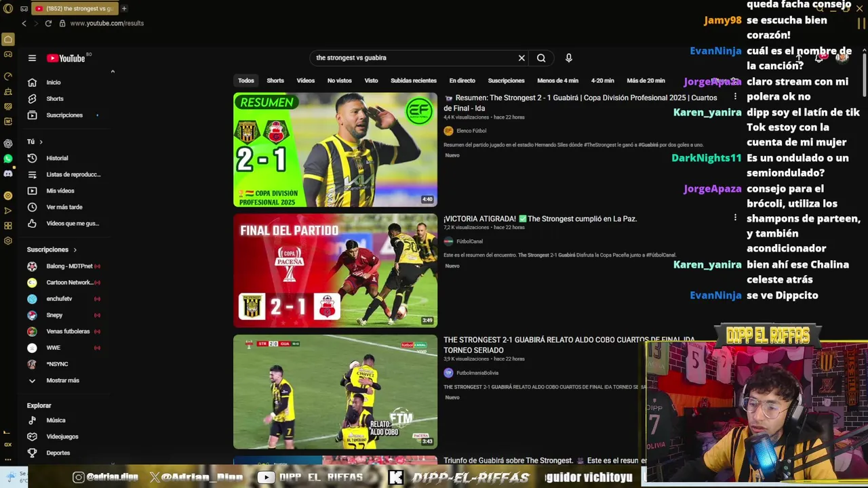Open Elenco Fútbol channel link
This screenshot has height=488, width=868.
point(471,131)
